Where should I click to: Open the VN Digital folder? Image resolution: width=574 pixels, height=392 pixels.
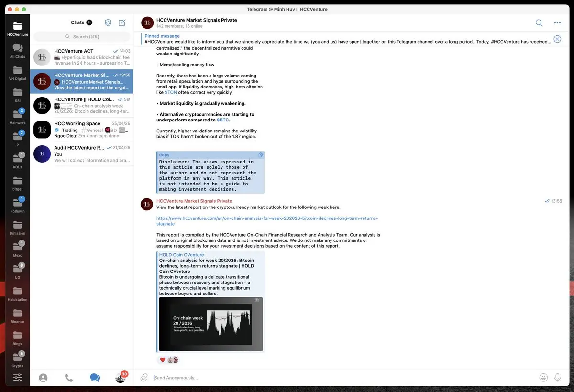[18, 73]
